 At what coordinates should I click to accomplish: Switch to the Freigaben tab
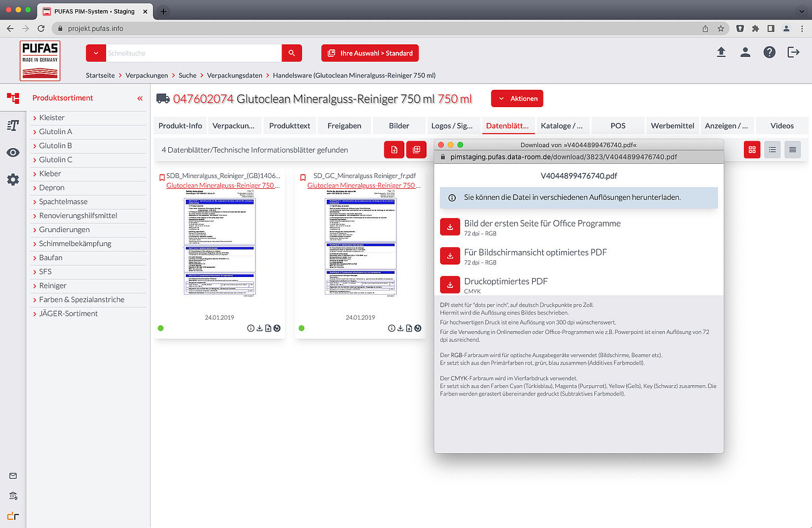(x=344, y=126)
